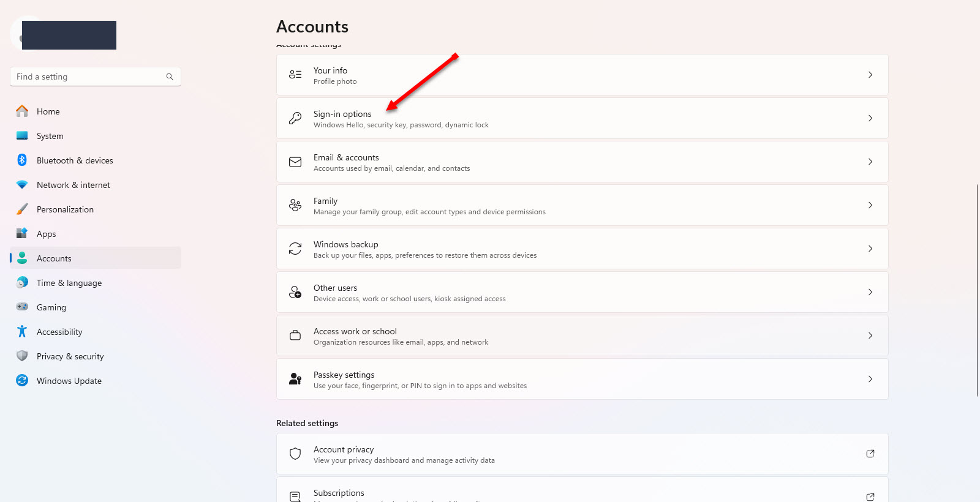This screenshot has height=502, width=980.
Task: Expand the Your info row chevron
Action: (x=870, y=75)
